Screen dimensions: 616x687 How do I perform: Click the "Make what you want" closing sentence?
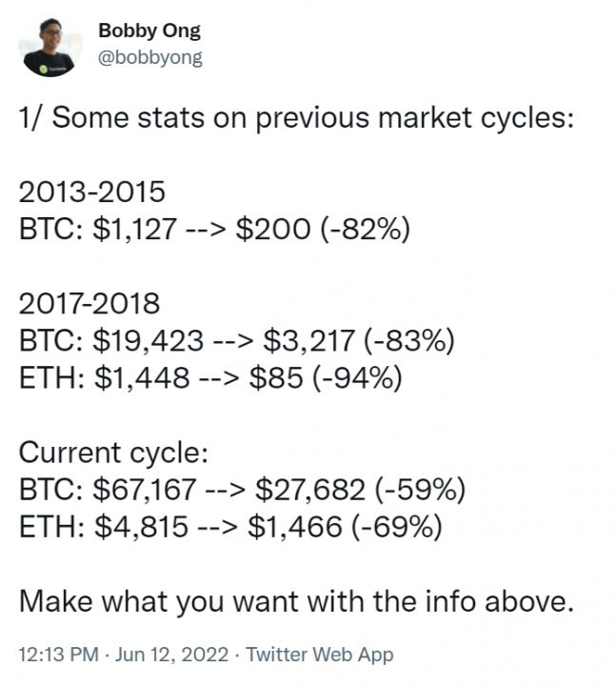pos(297,600)
